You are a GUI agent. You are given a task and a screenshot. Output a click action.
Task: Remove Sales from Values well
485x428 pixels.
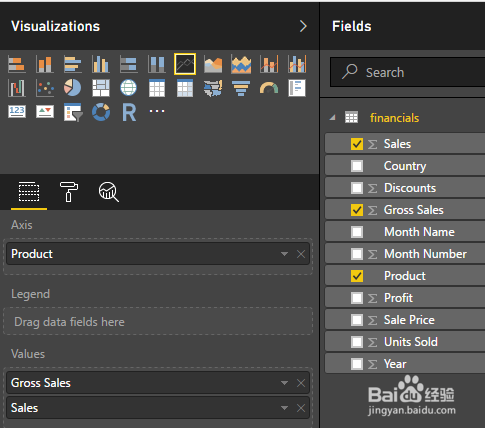[301, 408]
